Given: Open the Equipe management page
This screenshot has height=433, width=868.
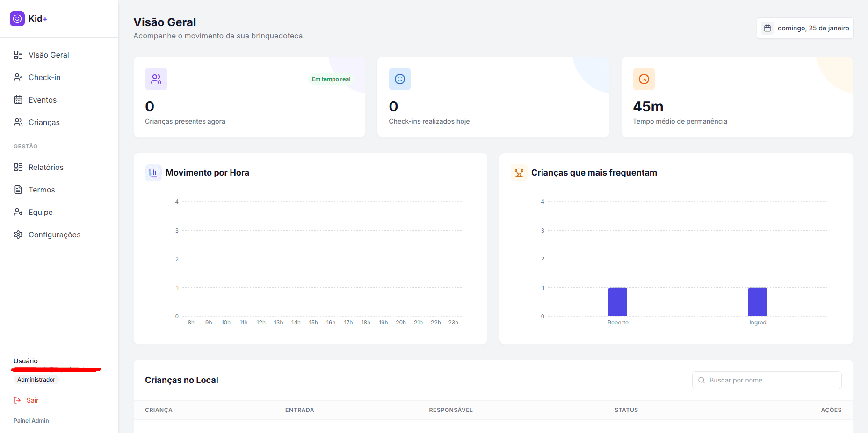Looking at the screenshot, I should tap(41, 212).
